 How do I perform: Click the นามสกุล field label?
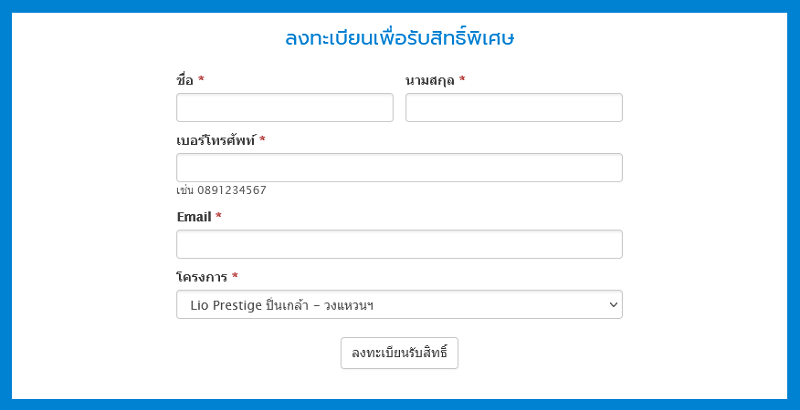(430, 80)
